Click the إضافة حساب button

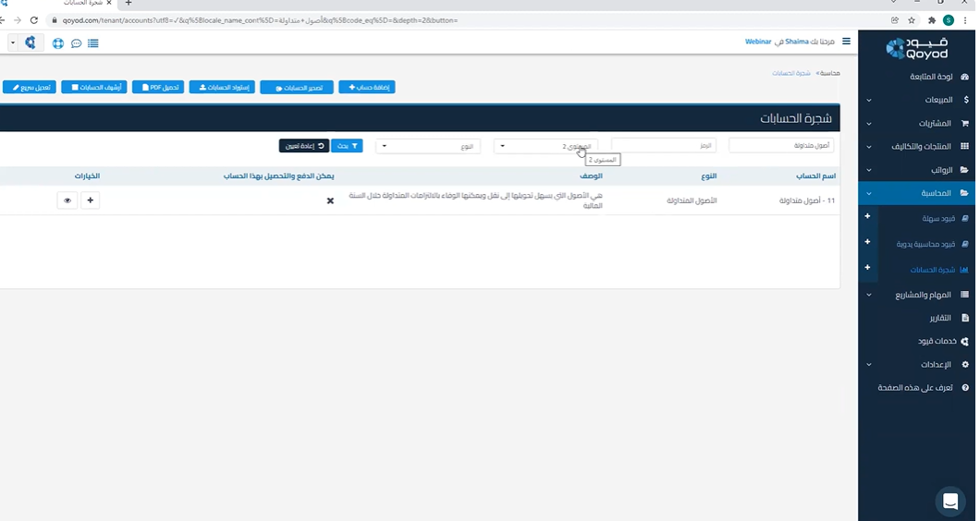pyautogui.click(x=366, y=87)
